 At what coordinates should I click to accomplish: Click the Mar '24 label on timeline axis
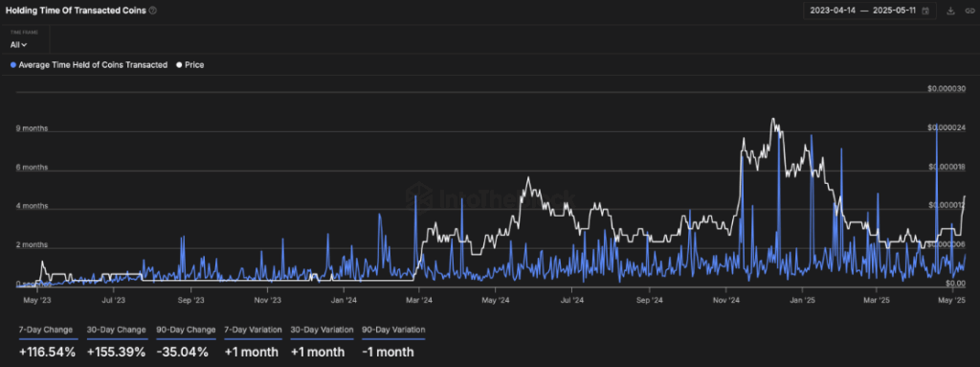(419, 301)
